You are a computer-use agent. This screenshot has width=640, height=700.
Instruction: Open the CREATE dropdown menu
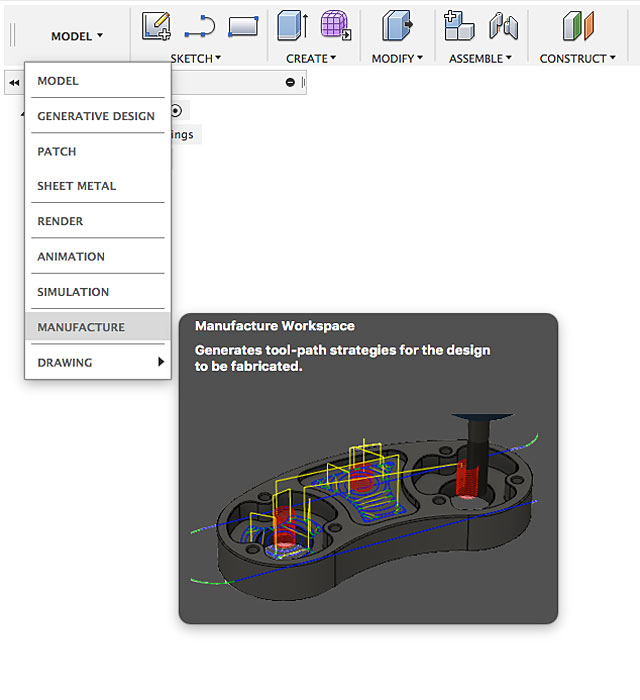311,58
